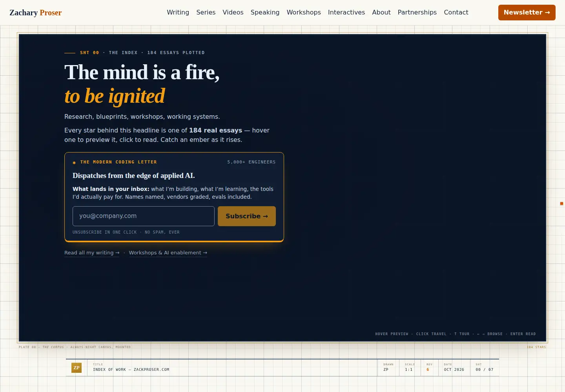This screenshot has width=565, height=392.
Task: Click the '00 / 07' sheet number cell
Action: (x=485, y=370)
